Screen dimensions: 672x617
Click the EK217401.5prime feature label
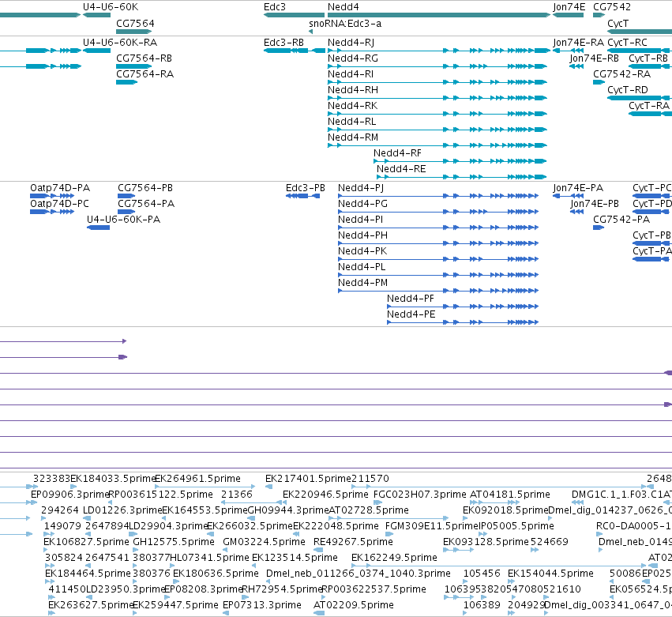[308, 479]
